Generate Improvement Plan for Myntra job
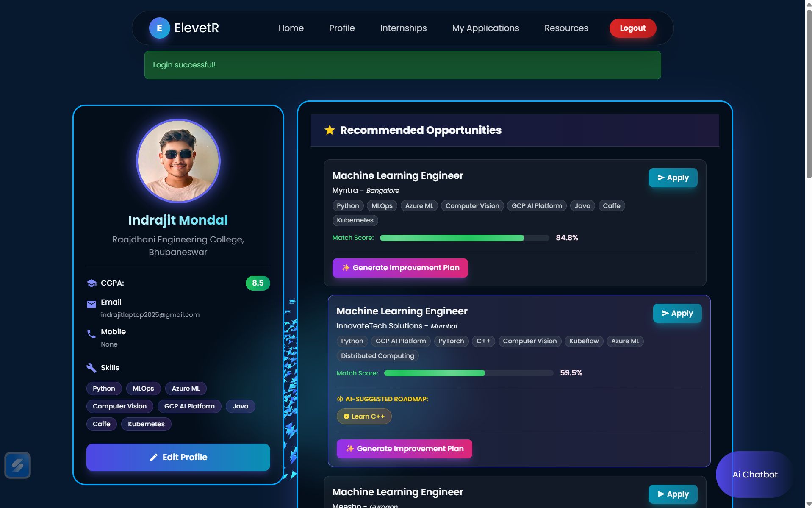The image size is (812, 508). pos(400,268)
